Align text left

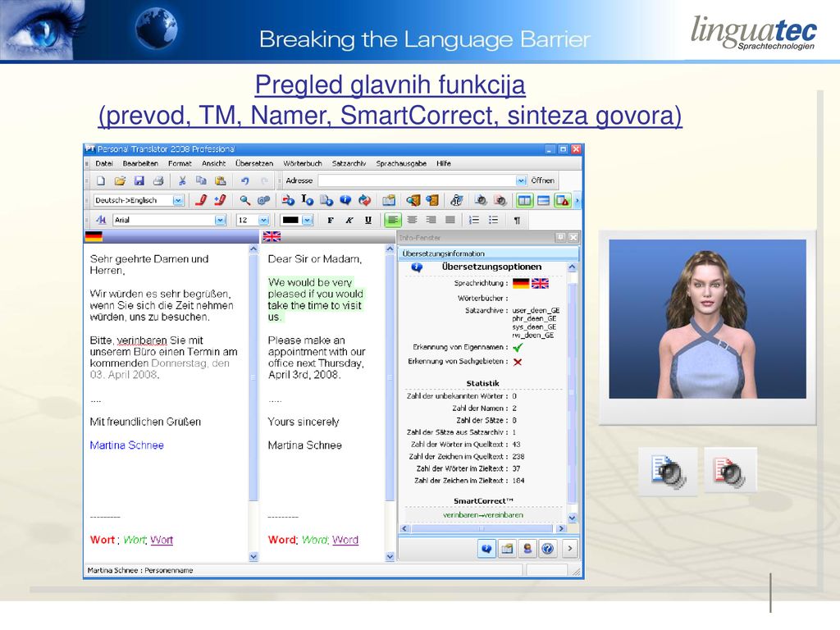(393, 220)
